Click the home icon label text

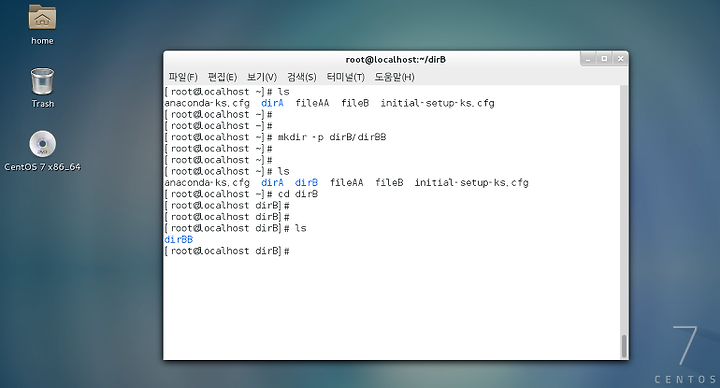[x=42, y=41]
